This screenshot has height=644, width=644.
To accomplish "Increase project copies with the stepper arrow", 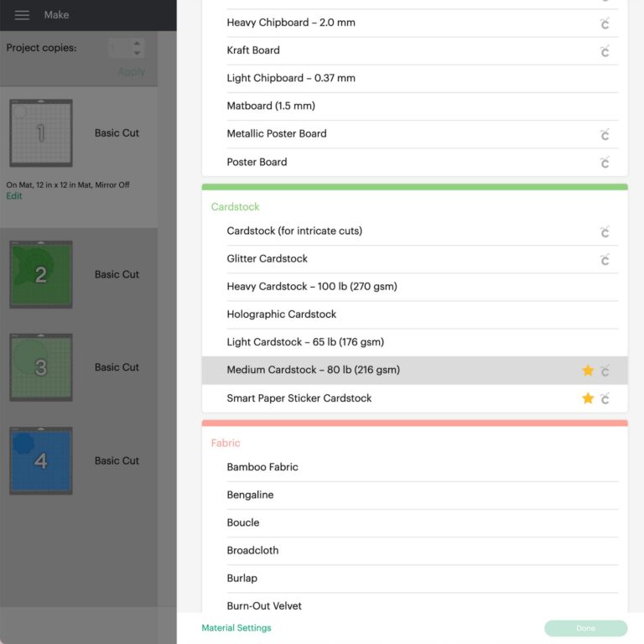I will (x=138, y=44).
